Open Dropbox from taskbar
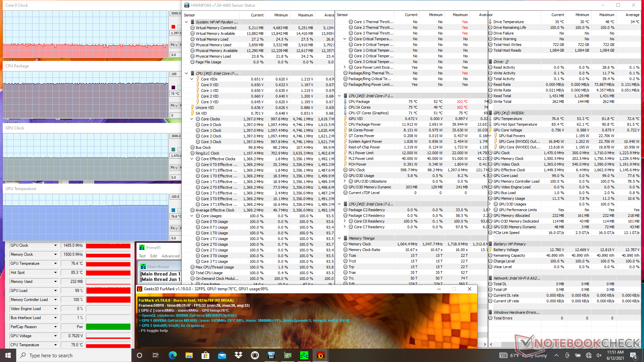644x362 pixels. [x=238, y=355]
